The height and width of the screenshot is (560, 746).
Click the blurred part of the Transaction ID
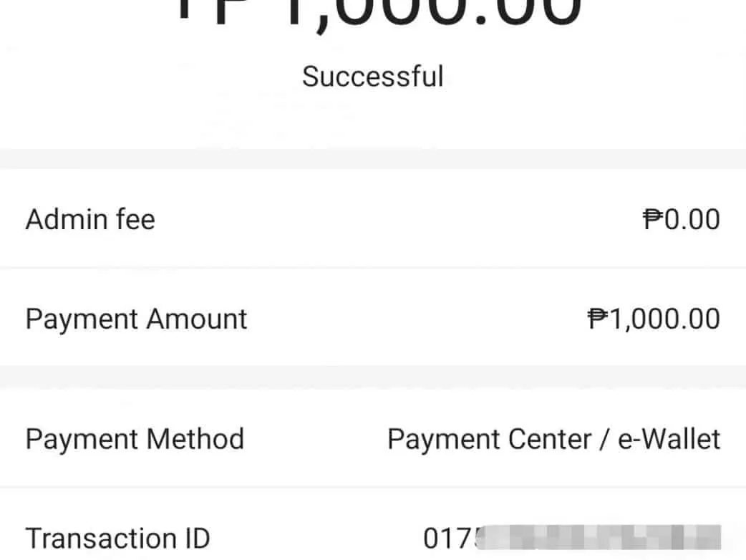tap(601, 539)
